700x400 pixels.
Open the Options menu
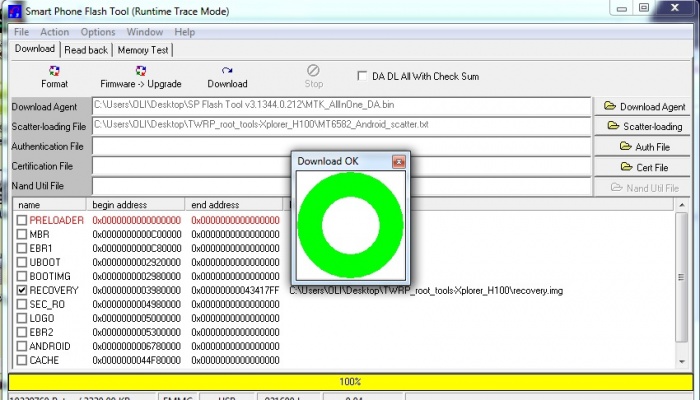(98, 32)
